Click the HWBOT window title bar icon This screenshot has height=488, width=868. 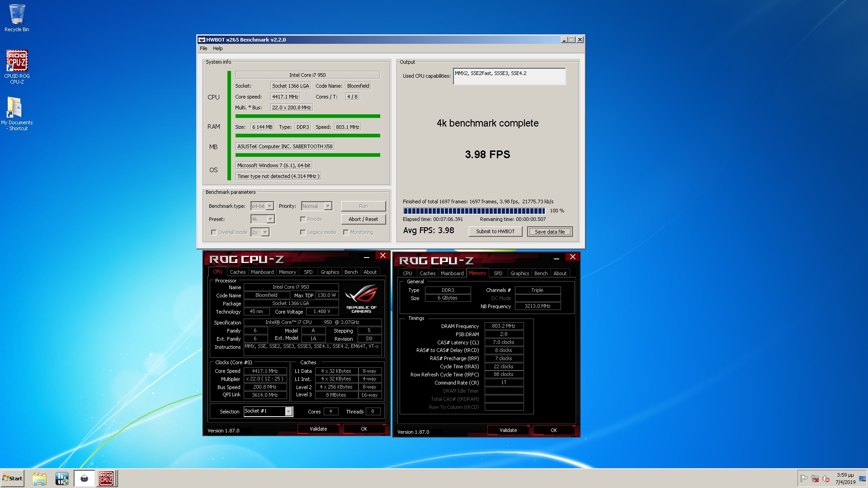point(202,40)
